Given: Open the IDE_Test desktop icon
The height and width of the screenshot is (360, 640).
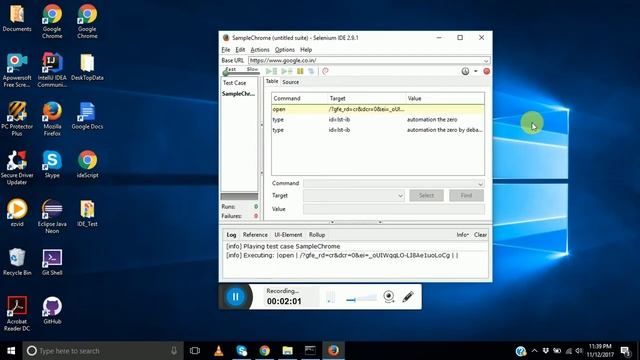Looking at the screenshot, I should 87,213.
